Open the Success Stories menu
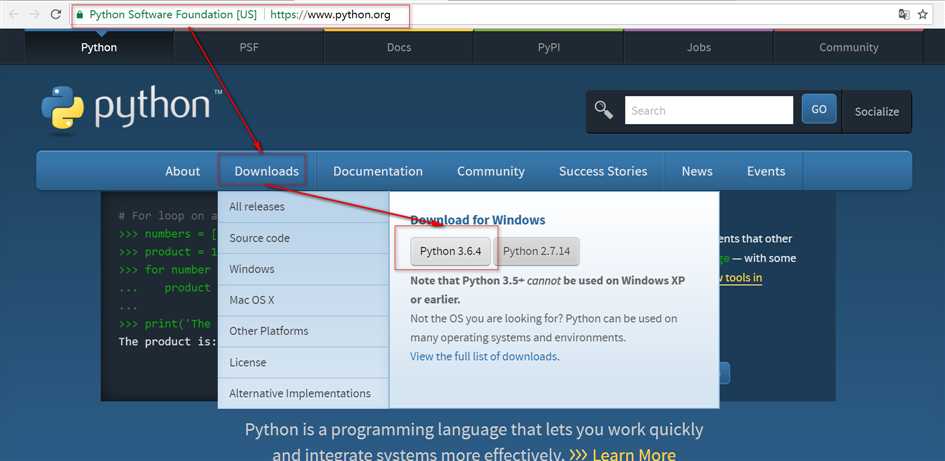Viewport: 945px width, 461px height. [x=603, y=171]
